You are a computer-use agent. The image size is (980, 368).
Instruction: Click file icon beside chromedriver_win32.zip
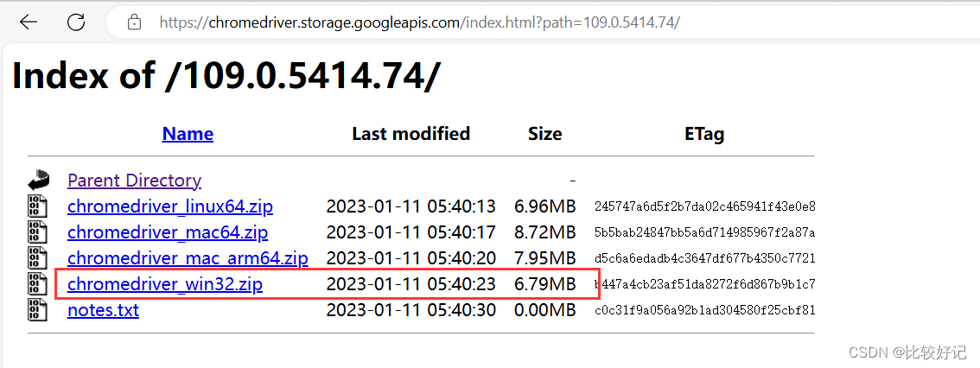(37, 283)
